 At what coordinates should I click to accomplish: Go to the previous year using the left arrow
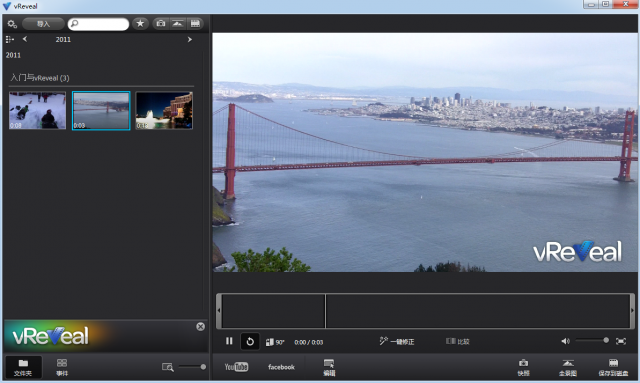tap(25, 39)
